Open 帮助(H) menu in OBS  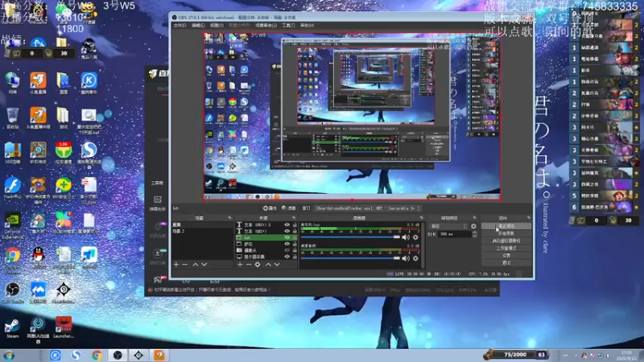[x=307, y=26]
